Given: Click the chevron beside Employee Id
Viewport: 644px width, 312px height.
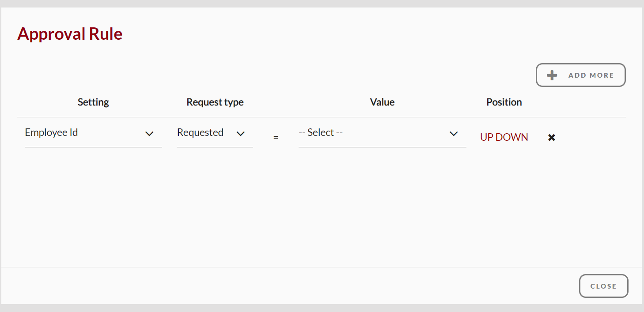Looking at the screenshot, I should pos(150,133).
